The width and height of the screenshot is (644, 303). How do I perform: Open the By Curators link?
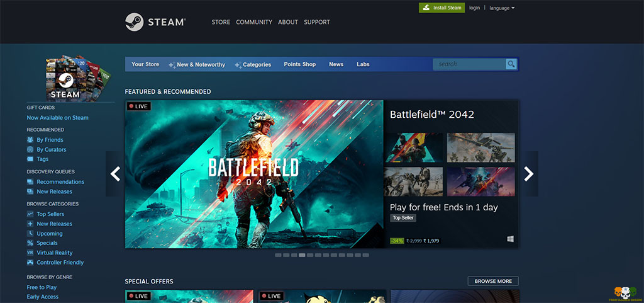click(x=52, y=150)
